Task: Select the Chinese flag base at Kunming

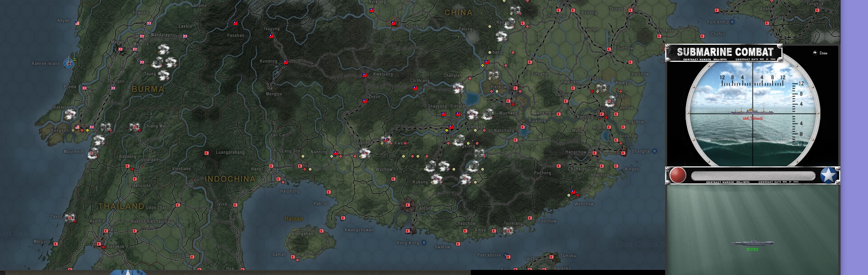Action: pos(286,62)
